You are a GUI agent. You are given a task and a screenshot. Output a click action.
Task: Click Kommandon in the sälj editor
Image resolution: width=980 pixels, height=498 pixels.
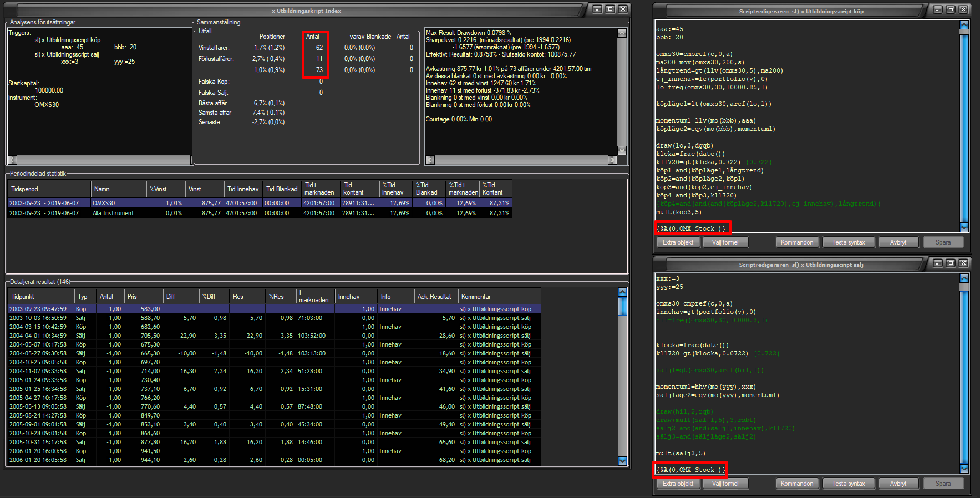click(797, 484)
